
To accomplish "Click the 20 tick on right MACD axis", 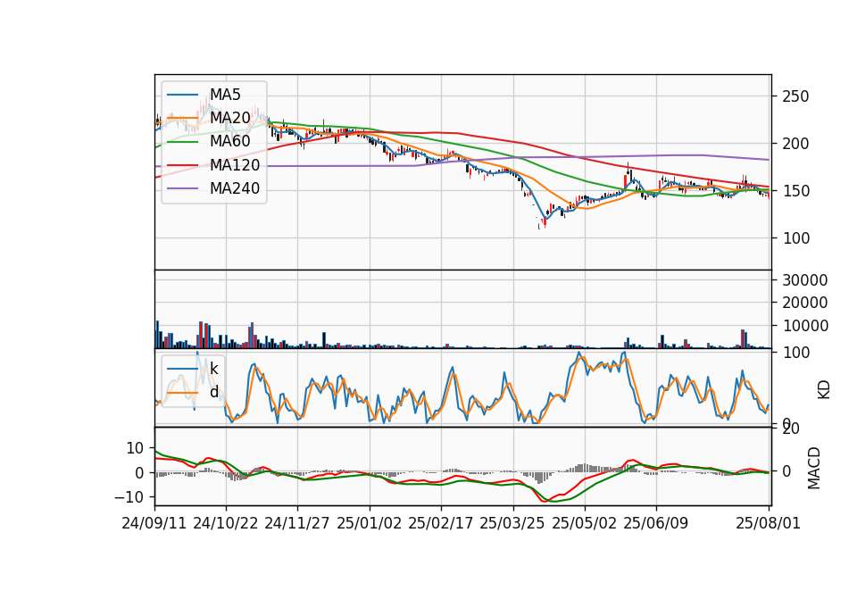I will point(791,429).
